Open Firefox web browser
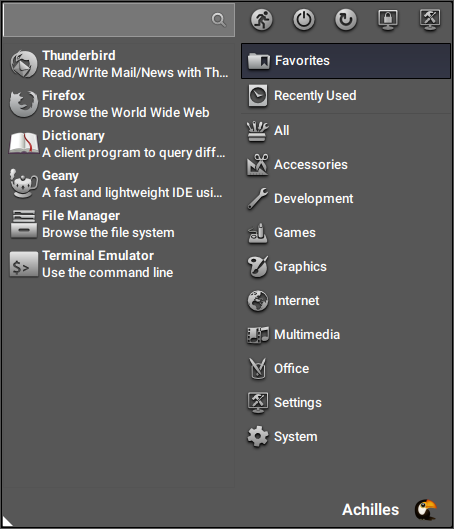Screen dimensions: 454x529 [x=119, y=104]
